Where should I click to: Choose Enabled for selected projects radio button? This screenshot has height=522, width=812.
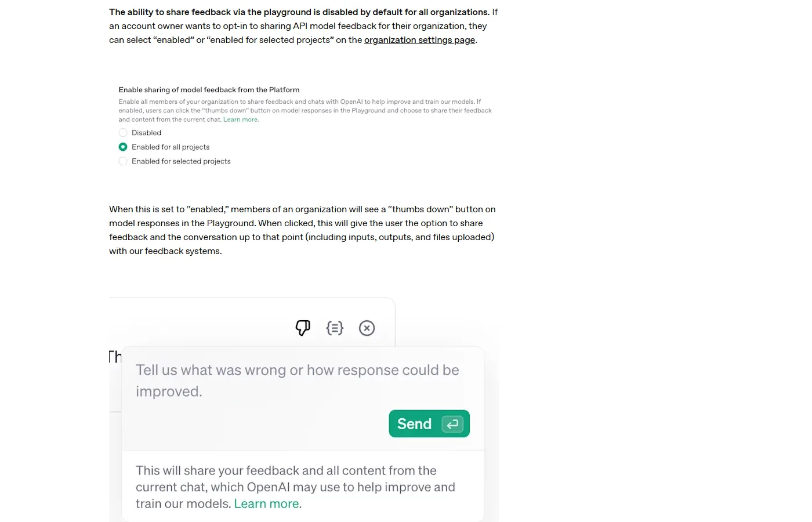coord(123,161)
